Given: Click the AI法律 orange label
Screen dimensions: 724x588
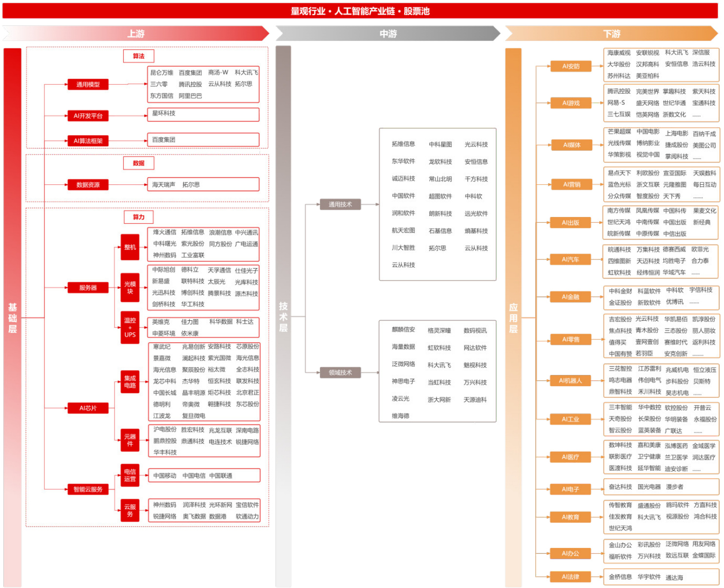Looking at the screenshot, I should pos(570,577).
